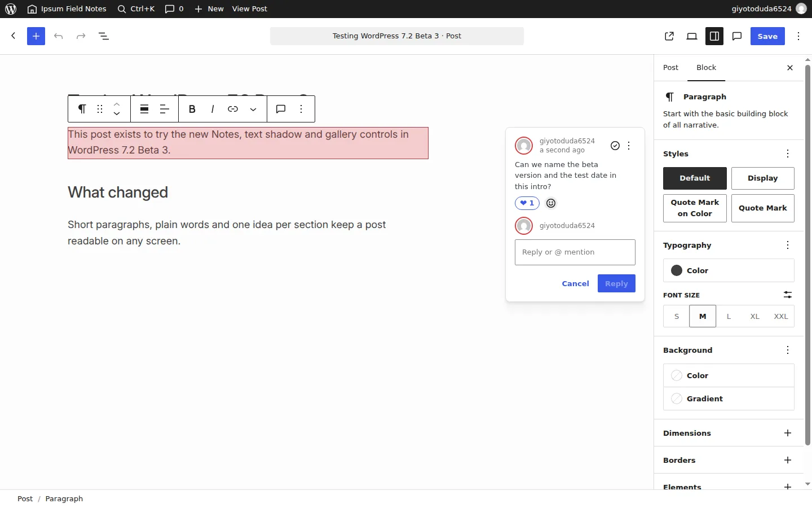This screenshot has width=812, height=508.
Task: Open the block align control
Action: click(x=144, y=109)
